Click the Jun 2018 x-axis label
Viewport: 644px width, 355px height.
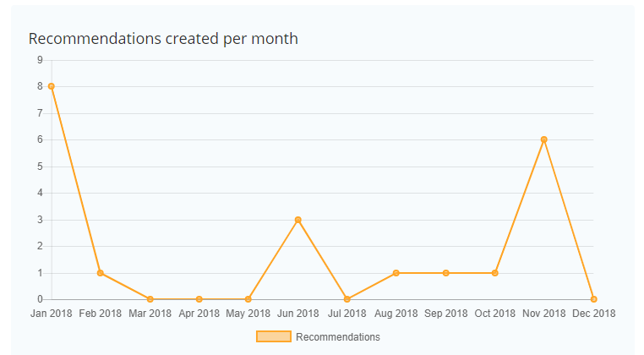(x=297, y=314)
